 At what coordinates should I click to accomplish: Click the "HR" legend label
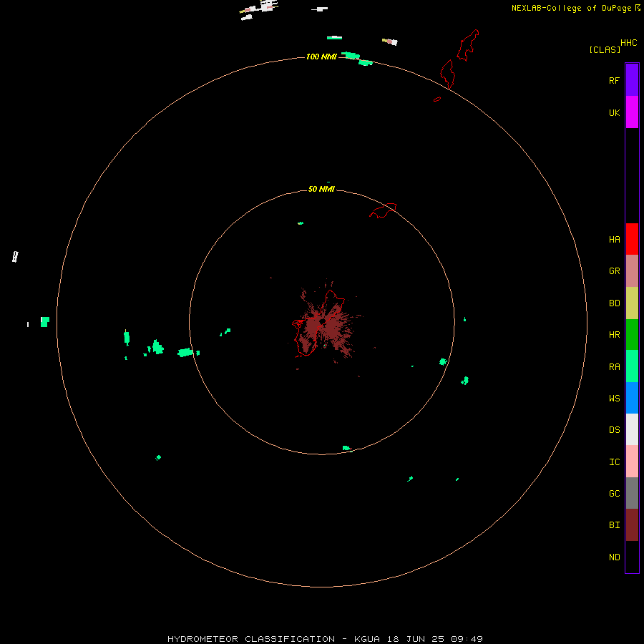(x=614, y=335)
